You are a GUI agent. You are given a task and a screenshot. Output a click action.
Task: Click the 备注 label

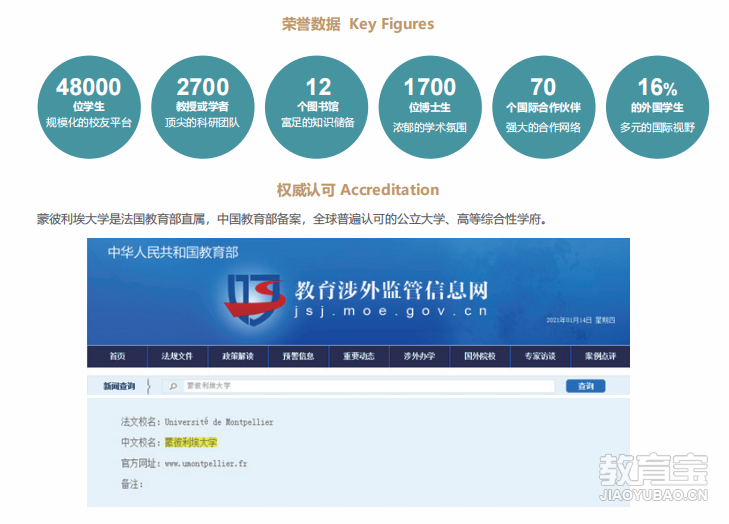132,484
